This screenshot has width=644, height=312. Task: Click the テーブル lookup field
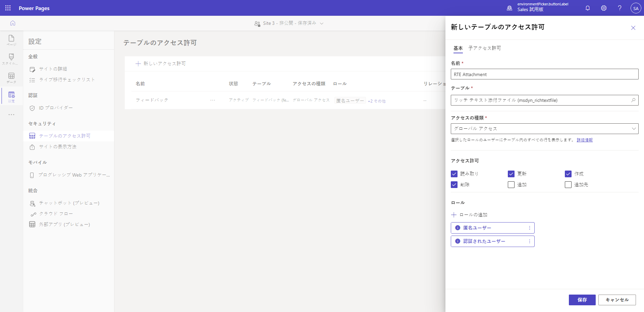[x=544, y=100]
